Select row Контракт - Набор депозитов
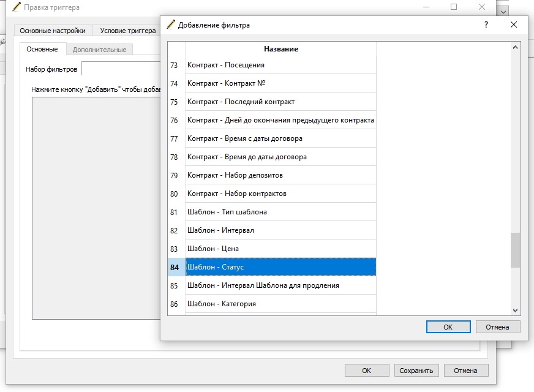Screen dimensions: 534x392 coord(281,175)
